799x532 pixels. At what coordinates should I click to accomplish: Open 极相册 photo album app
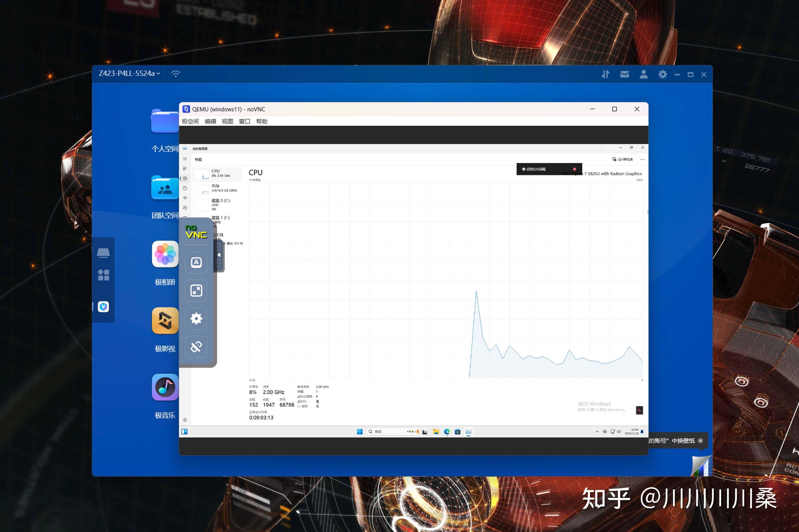click(x=165, y=254)
